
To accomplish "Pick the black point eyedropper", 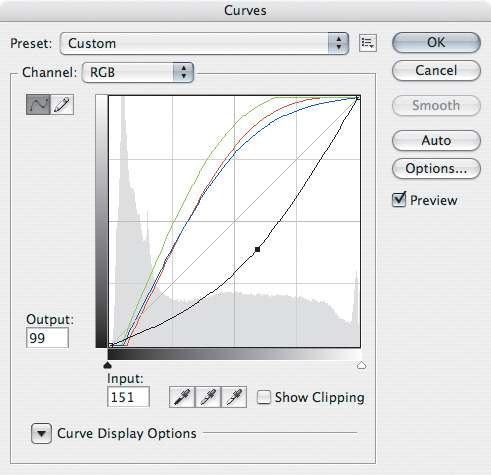I will point(182,397).
